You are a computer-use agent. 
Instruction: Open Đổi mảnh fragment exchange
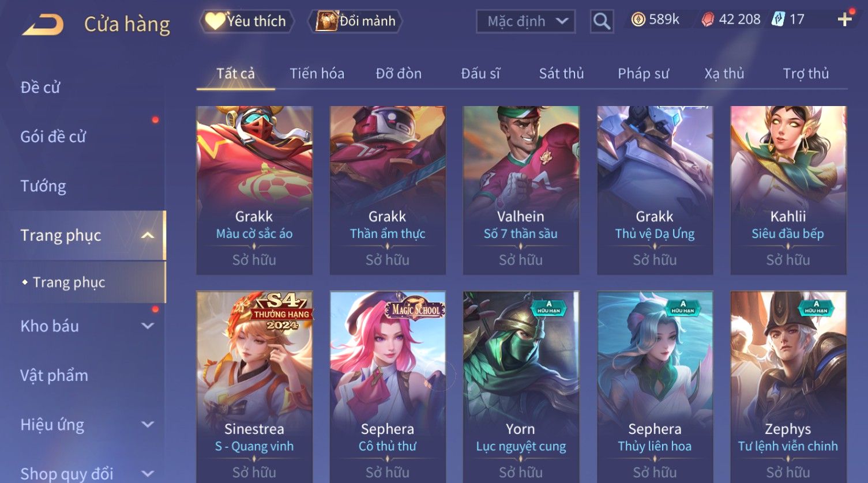click(x=355, y=21)
